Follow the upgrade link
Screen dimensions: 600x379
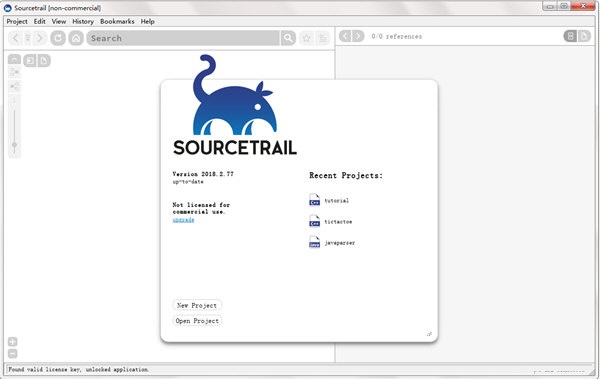(x=183, y=220)
